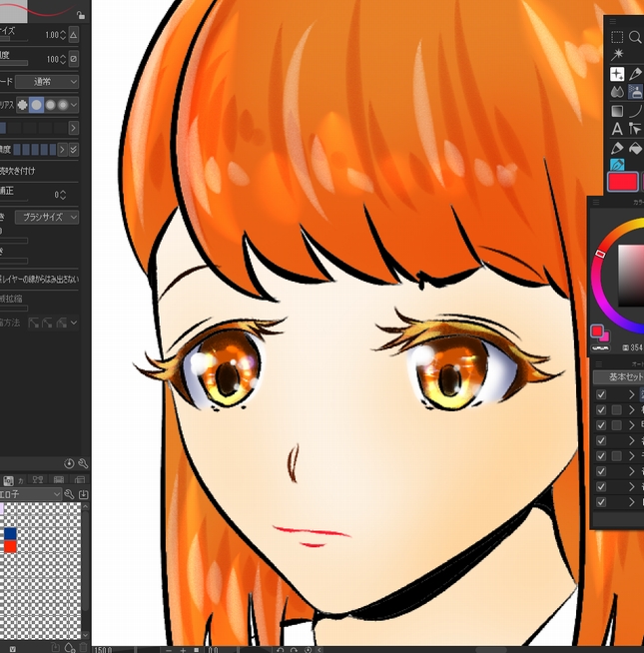Select the Eraser tool

617,148
